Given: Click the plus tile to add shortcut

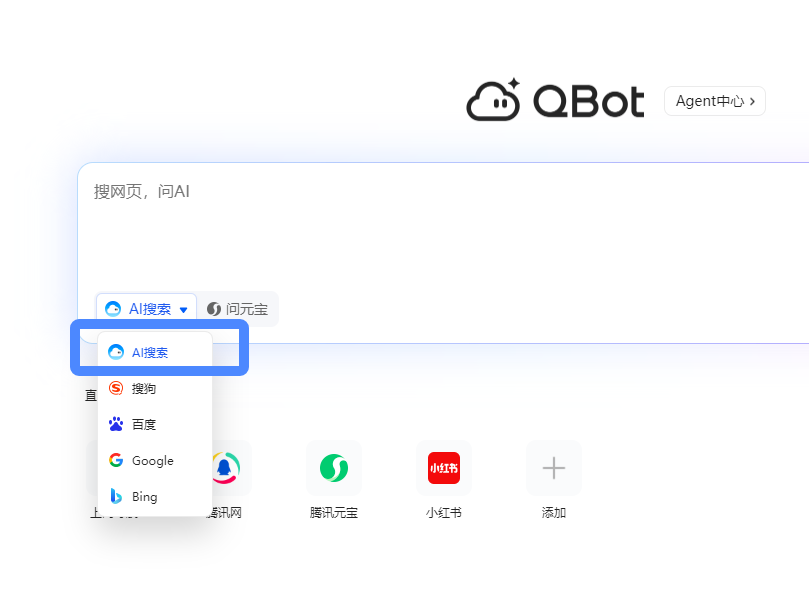Looking at the screenshot, I should pos(553,468).
